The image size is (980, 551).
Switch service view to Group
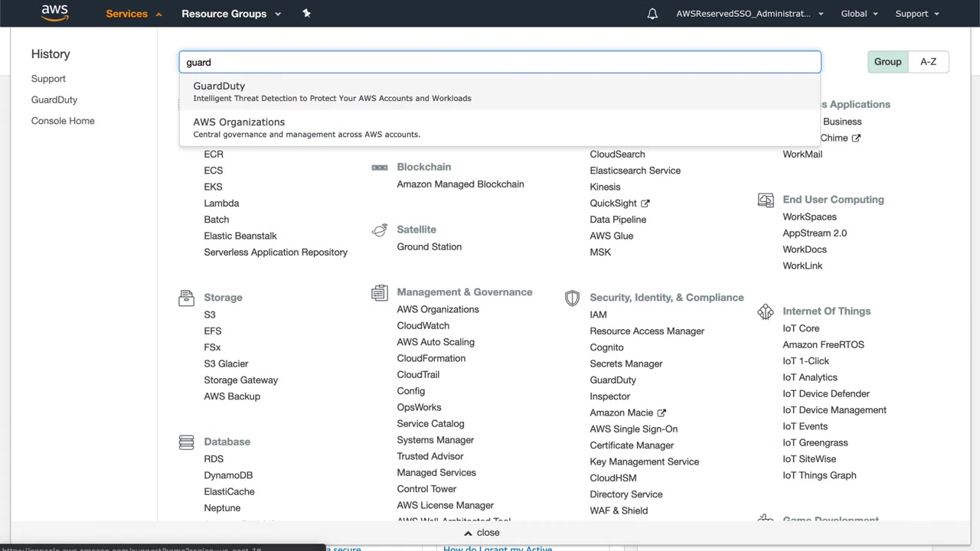point(887,62)
